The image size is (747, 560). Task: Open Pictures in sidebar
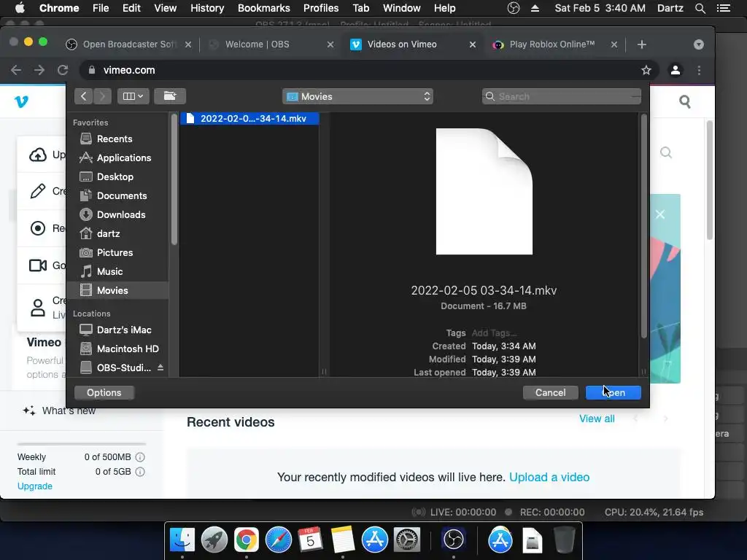(115, 253)
